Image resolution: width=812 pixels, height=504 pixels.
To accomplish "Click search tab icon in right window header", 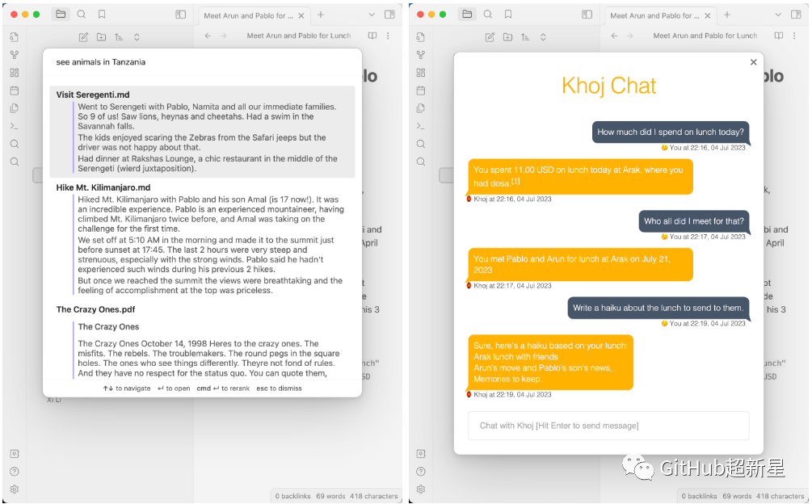I will pyautogui.click(x=488, y=15).
